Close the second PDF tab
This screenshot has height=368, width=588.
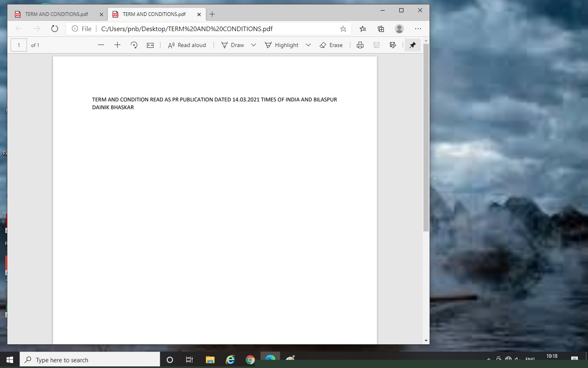point(199,14)
